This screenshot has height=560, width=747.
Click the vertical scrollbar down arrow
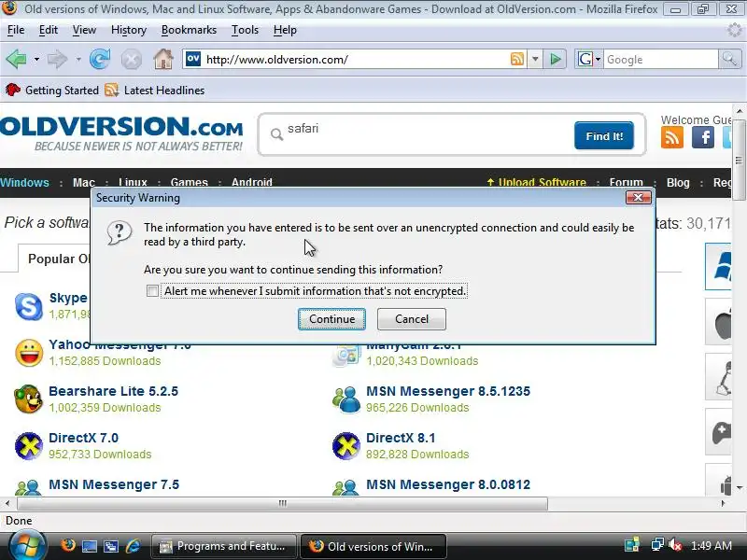coord(740,487)
